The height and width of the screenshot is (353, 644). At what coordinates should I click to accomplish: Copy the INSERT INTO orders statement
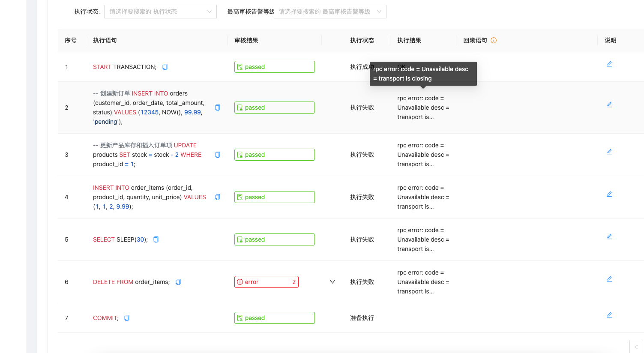[217, 108]
